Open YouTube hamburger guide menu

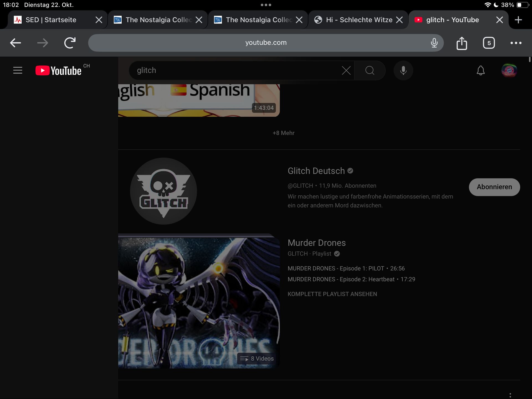pyautogui.click(x=18, y=70)
